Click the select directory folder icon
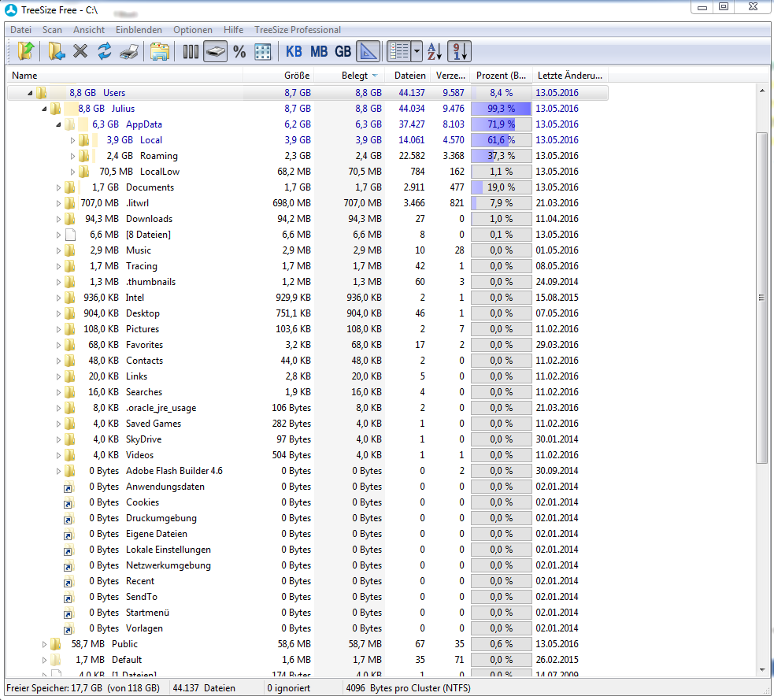 (x=56, y=51)
